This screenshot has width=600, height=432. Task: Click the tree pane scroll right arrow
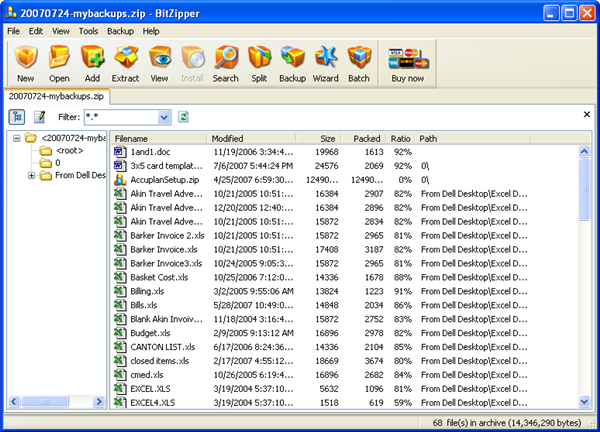(x=99, y=401)
